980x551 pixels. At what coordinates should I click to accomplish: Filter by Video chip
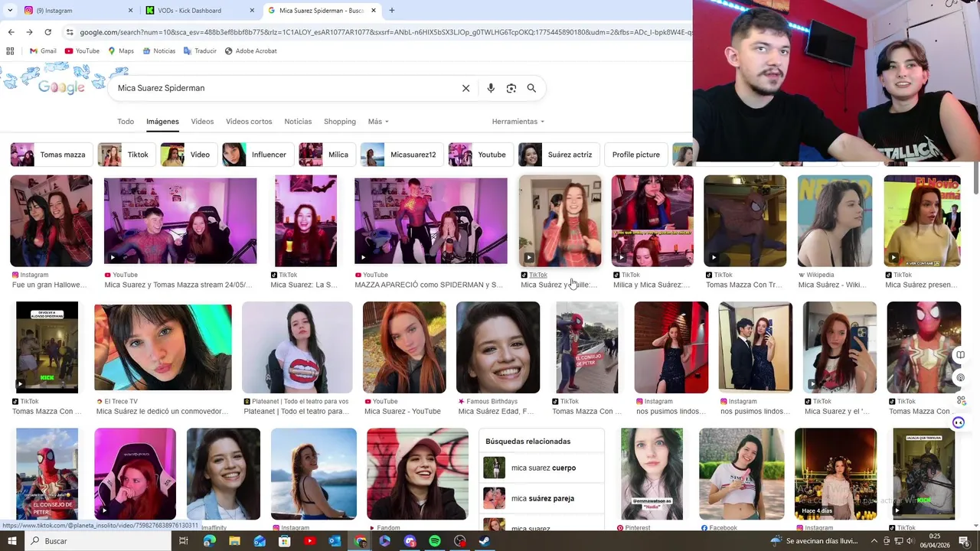pyautogui.click(x=188, y=155)
